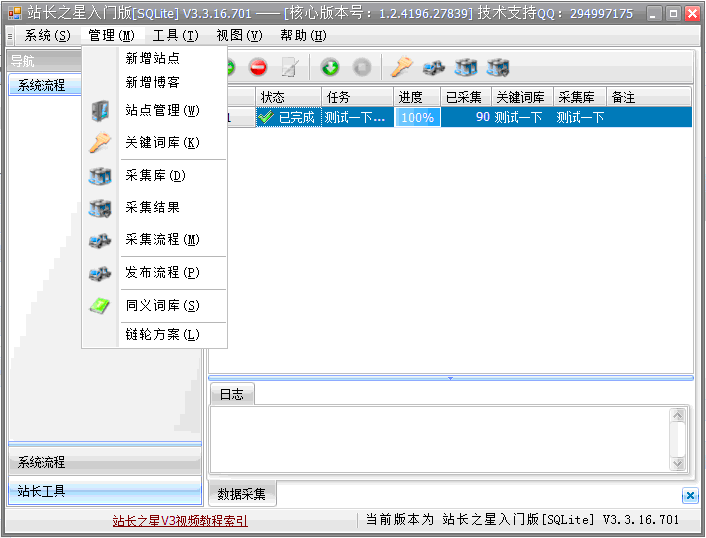The width and height of the screenshot is (706, 538).
Task: Click the 100% progress bar cell
Action: click(x=417, y=118)
